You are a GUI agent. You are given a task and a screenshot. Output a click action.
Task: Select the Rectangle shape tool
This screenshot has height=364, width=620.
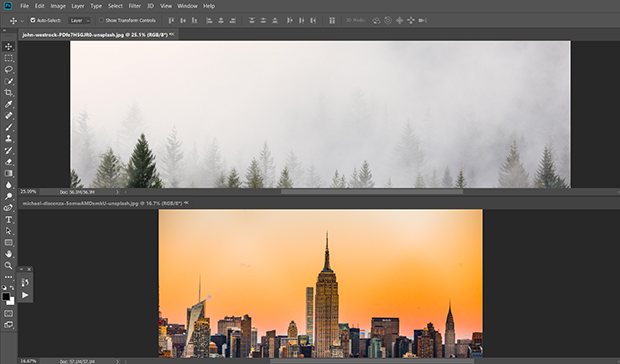point(8,242)
